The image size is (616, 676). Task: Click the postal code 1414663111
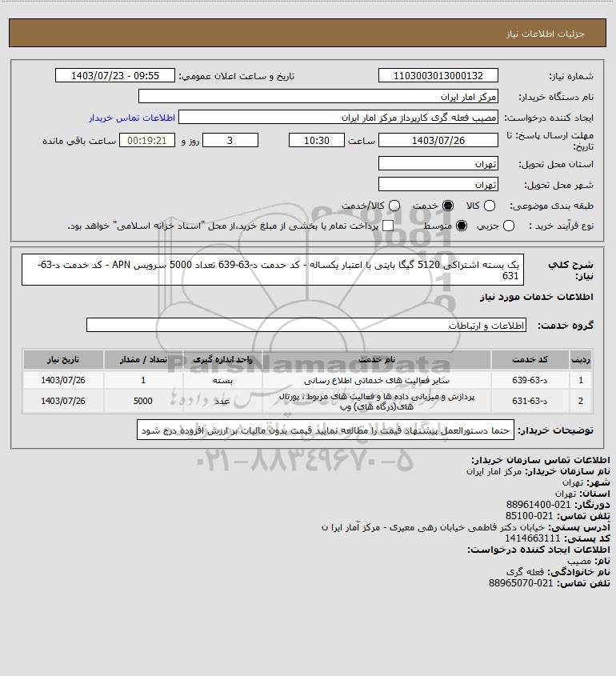(532, 538)
